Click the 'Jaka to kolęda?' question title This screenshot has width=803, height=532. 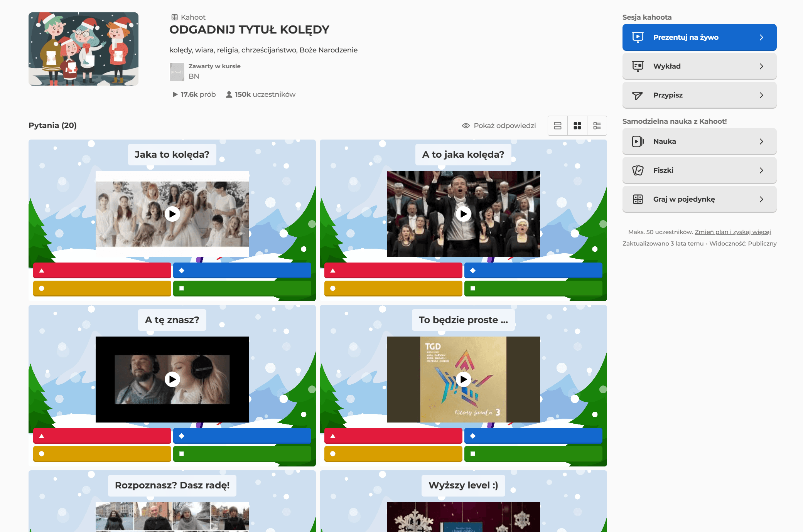pyautogui.click(x=172, y=155)
